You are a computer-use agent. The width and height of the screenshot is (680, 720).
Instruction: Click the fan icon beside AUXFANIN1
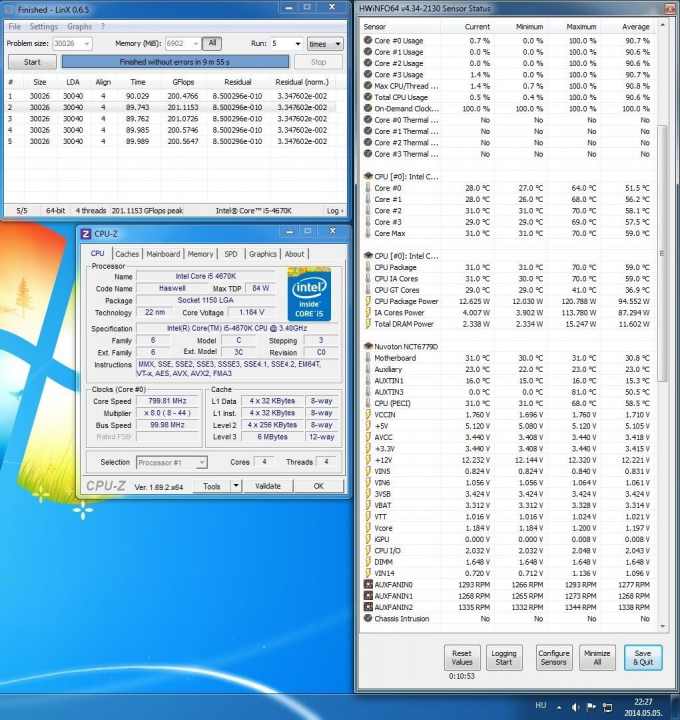pyautogui.click(x=368, y=596)
